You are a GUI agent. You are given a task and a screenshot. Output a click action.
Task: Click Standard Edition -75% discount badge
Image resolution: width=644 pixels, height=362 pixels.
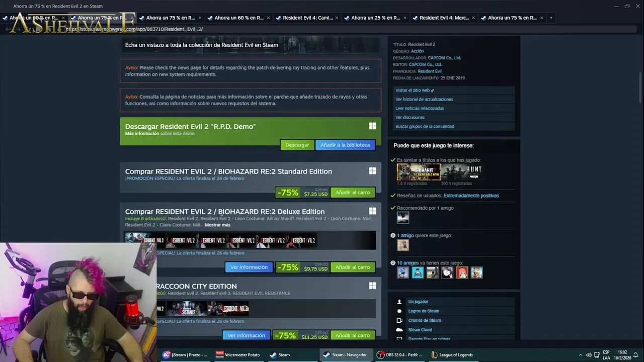click(288, 193)
